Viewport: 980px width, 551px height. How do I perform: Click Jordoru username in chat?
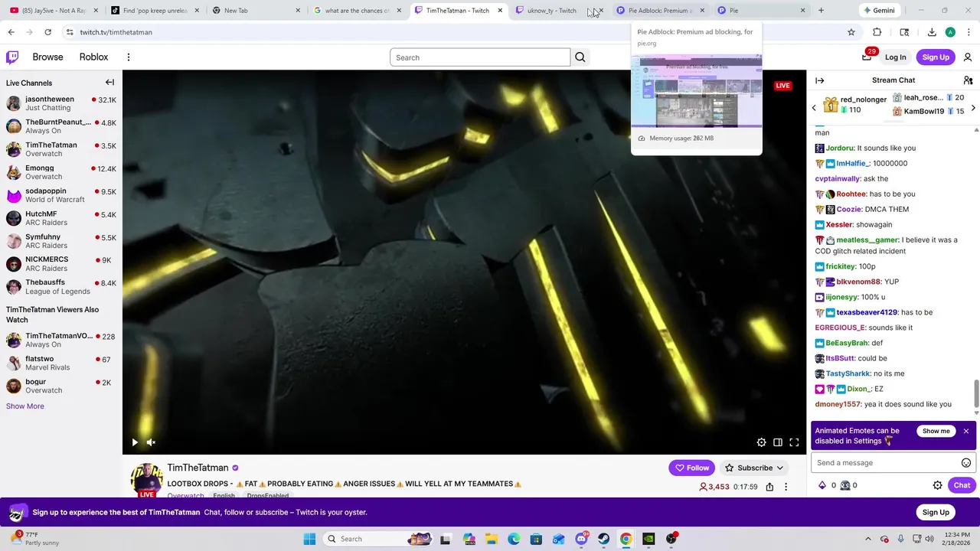pos(840,148)
